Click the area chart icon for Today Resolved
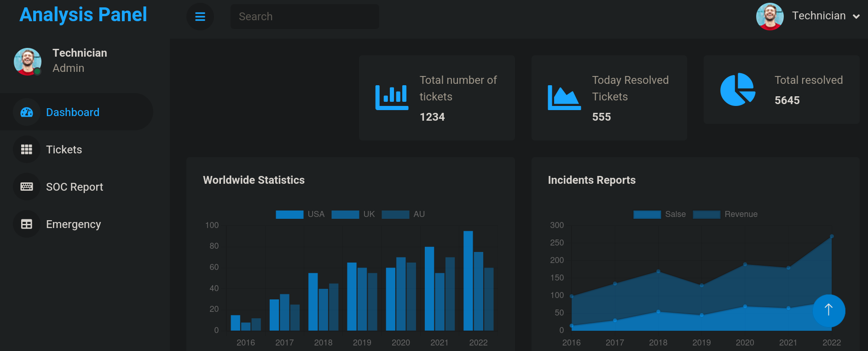The height and width of the screenshot is (351, 868). [564, 98]
